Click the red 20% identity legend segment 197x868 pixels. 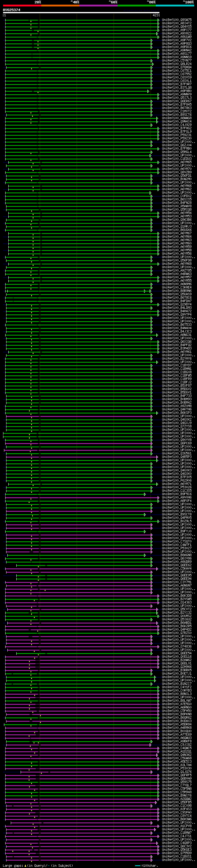click(22, 6)
